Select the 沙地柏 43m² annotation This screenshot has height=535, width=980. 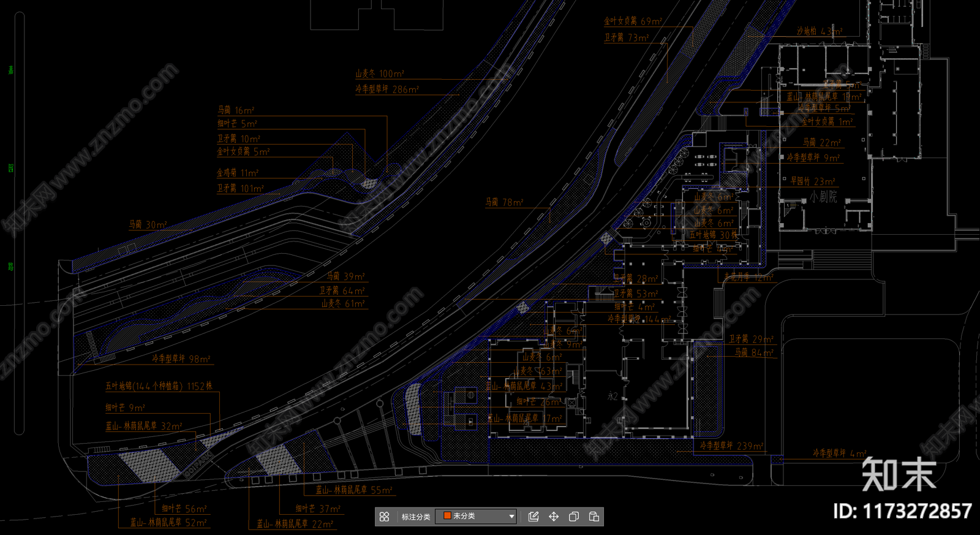(820, 31)
